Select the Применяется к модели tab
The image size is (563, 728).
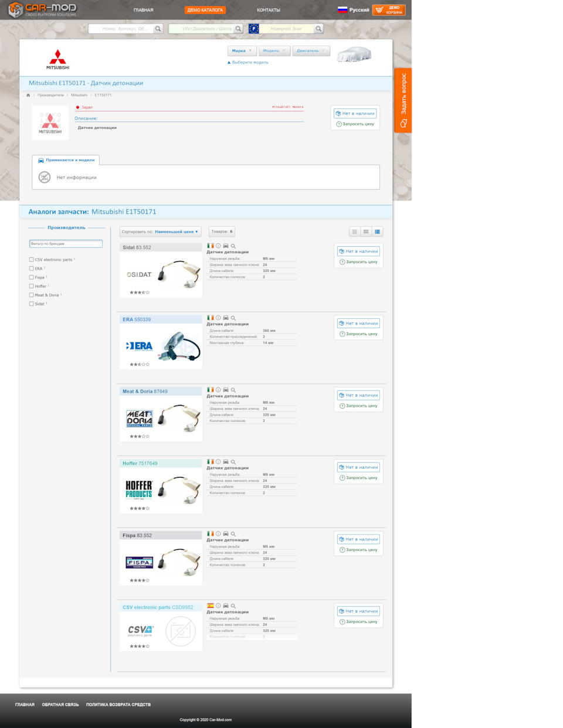pos(66,160)
